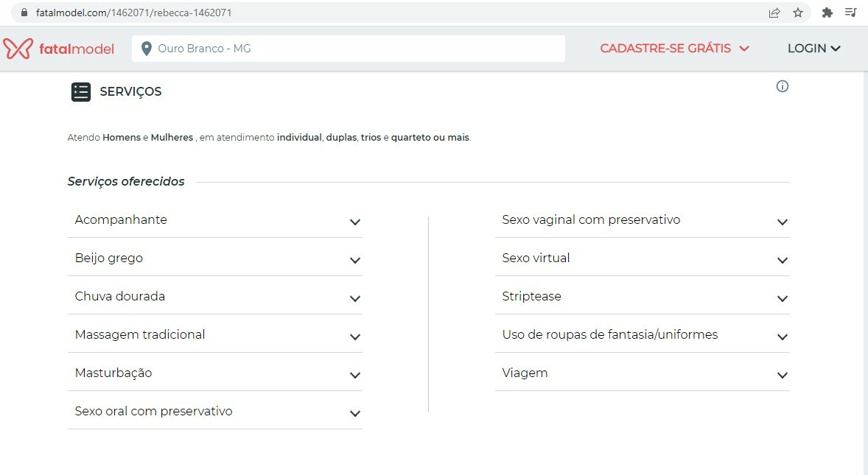Viewport: 868px width, 475px height.
Task: Expand the Striptease service details
Action: 642,296
